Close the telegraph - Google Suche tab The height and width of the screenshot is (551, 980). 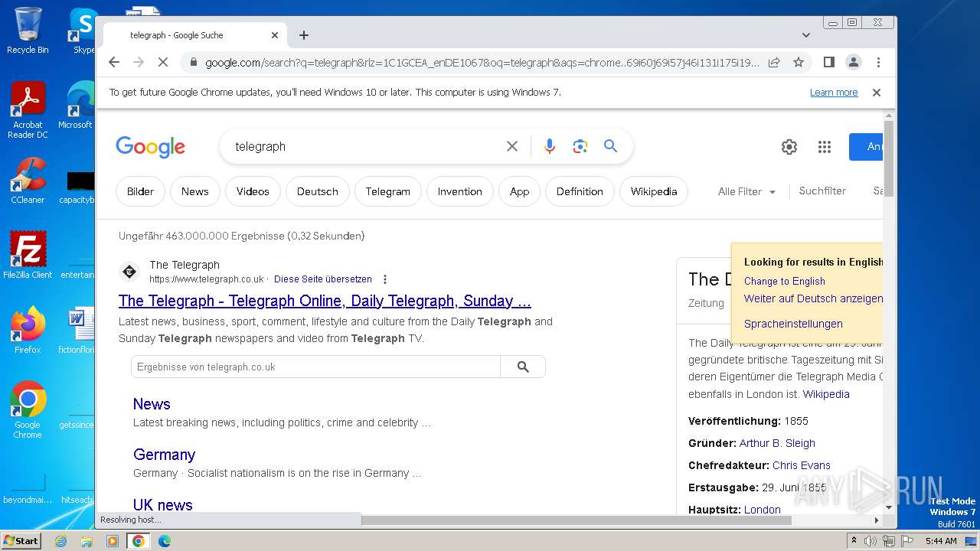pos(275,35)
